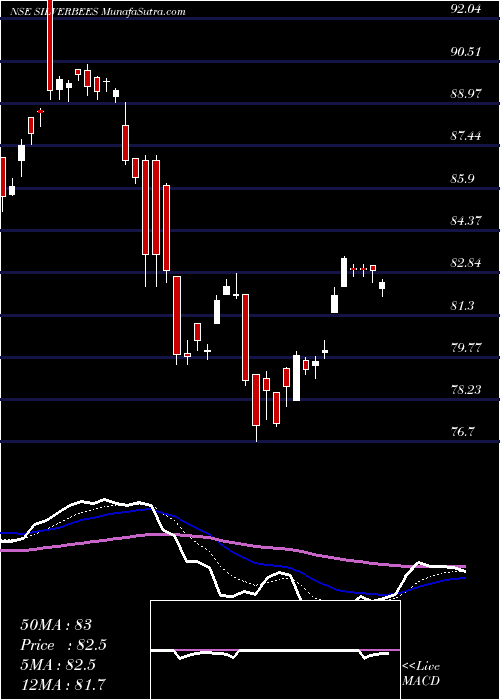Click the Price : 82.5 readout
This screenshot has height=700, width=500.
(x=63, y=645)
